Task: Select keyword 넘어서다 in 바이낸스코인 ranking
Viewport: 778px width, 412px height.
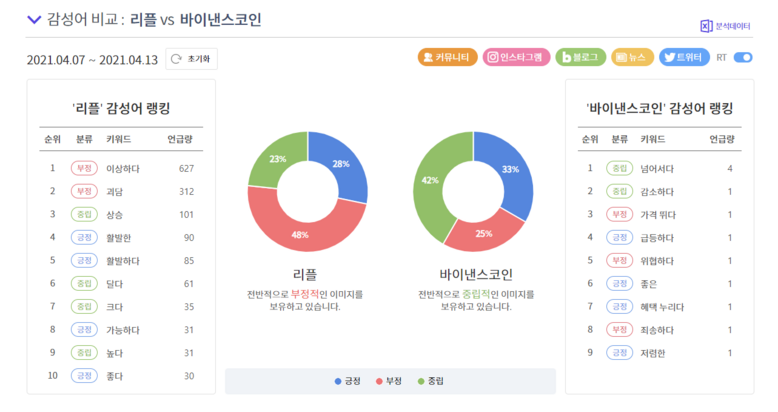Action: pyautogui.click(x=657, y=169)
